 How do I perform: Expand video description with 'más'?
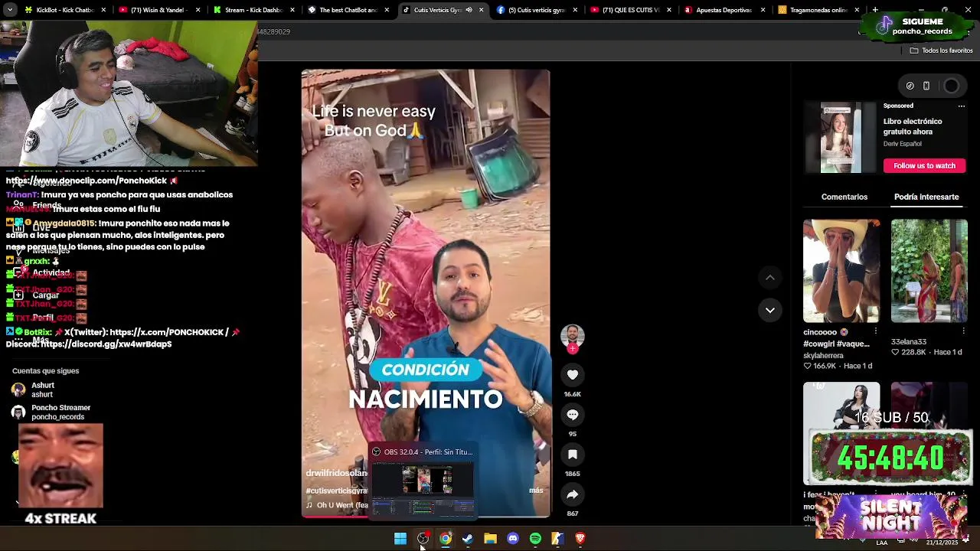(536, 491)
